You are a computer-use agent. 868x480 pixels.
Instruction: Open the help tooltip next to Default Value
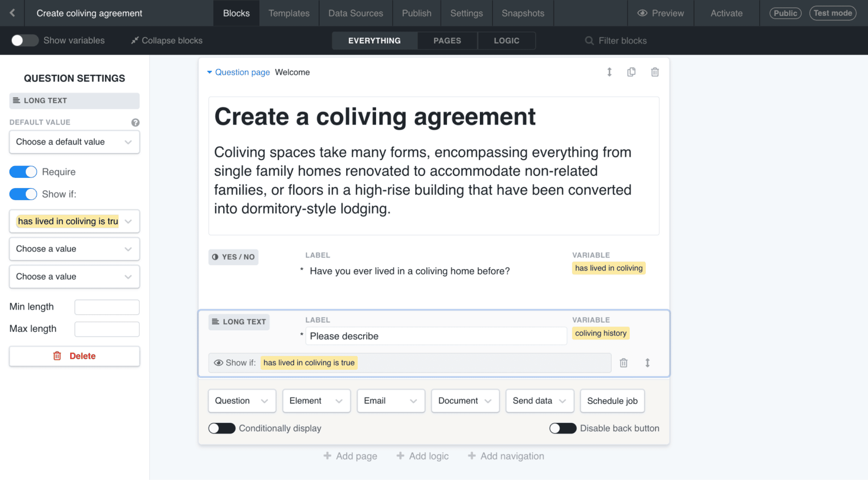coord(135,123)
